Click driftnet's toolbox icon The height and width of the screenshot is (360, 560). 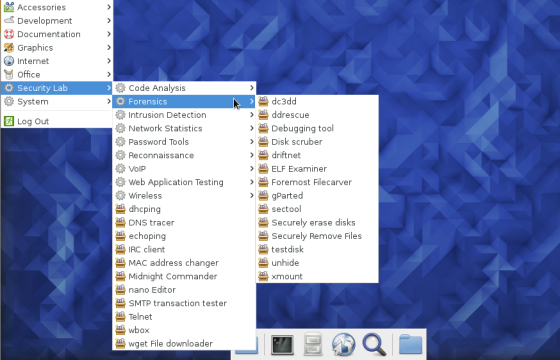pyautogui.click(x=263, y=155)
